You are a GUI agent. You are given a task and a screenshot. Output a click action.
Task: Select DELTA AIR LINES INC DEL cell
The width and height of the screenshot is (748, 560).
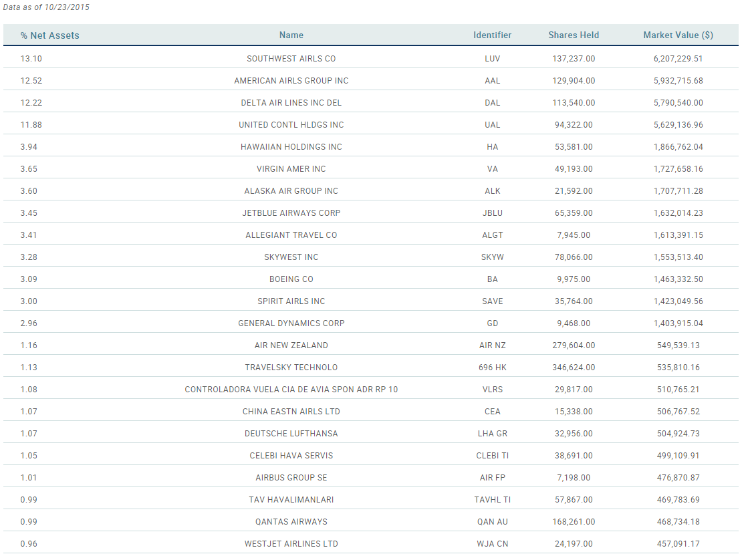291,102
